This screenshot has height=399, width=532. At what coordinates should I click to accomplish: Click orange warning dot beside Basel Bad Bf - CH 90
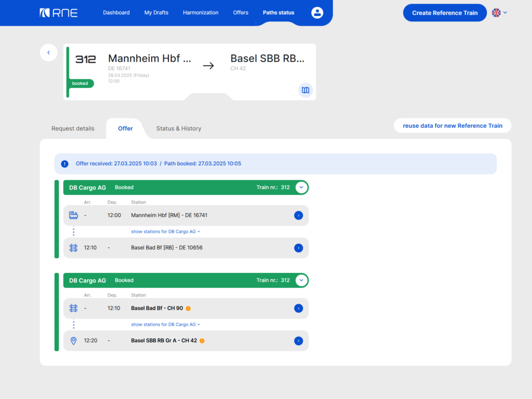click(188, 309)
